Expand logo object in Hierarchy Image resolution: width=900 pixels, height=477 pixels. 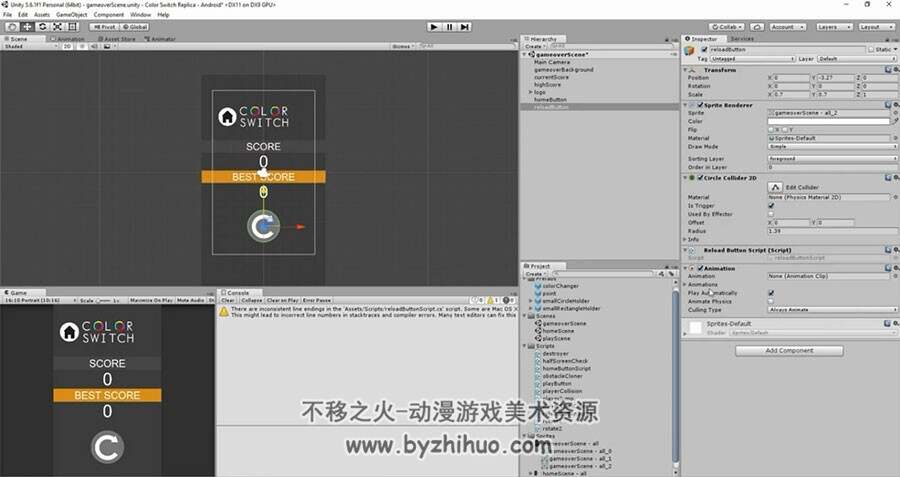(x=530, y=92)
